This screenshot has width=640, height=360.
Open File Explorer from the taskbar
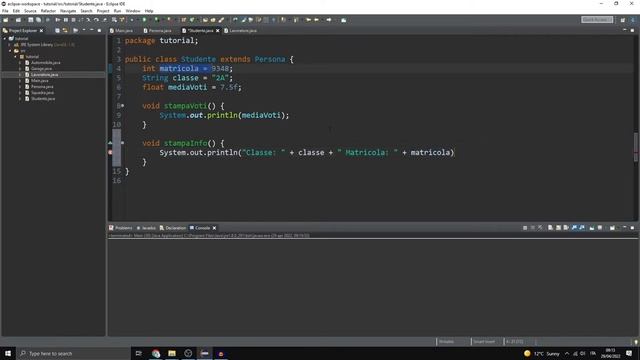[172, 353]
